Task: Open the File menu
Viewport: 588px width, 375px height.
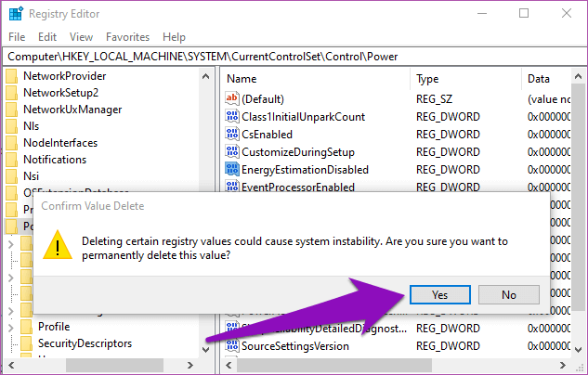Action: click(17, 37)
